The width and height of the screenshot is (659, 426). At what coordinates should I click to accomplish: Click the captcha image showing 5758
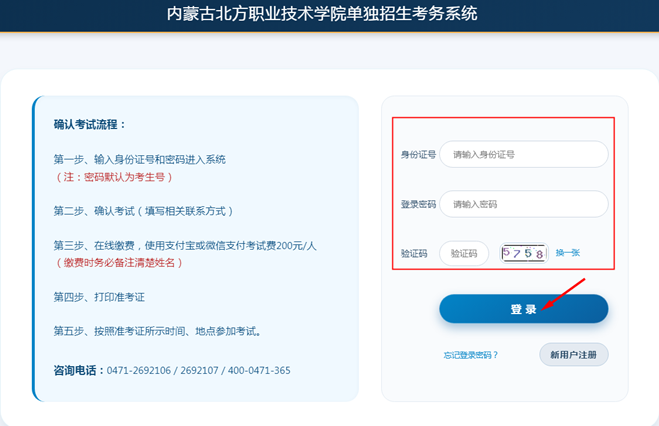[x=524, y=254]
